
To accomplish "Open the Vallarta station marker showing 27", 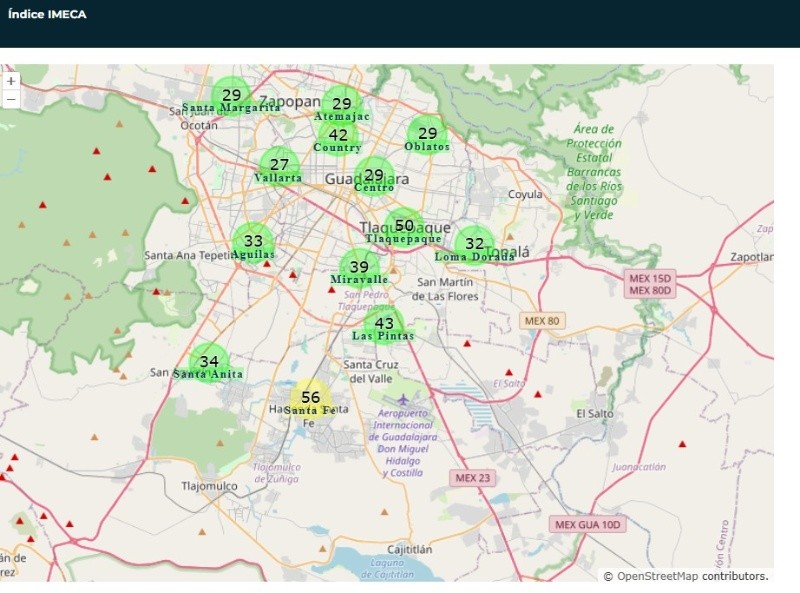I will (x=279, y=166).
